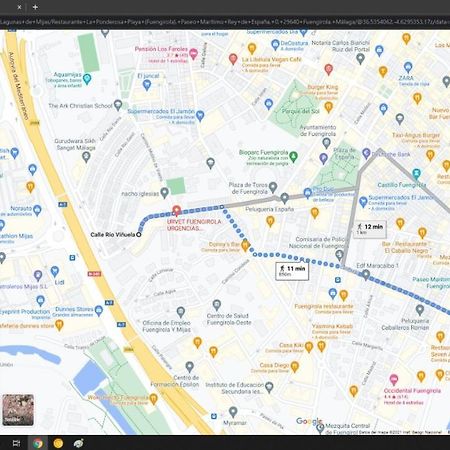Screen dimensions: 450x450
Task: Click the Deutsche Bank purple pin
Action: [x=366, y=153]
